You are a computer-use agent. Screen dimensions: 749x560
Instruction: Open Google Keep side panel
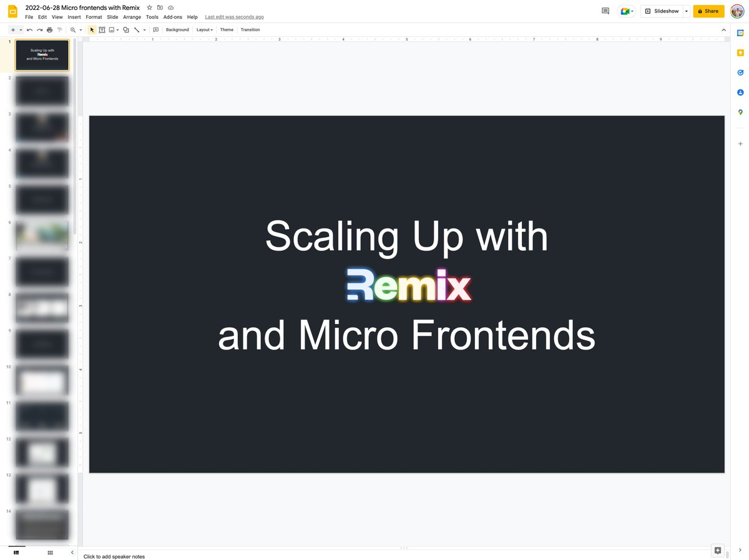click(740, 53)
